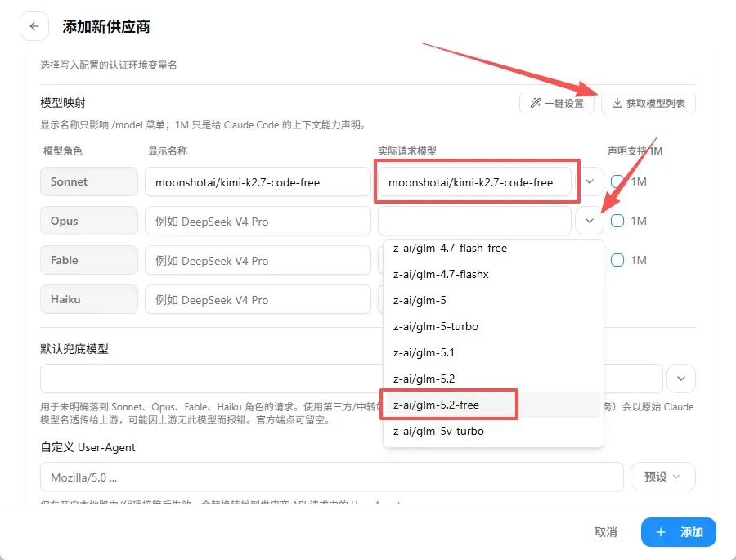
Task: Click the custom User-Agent Mozilla/5.0 field
Action: 332,477
